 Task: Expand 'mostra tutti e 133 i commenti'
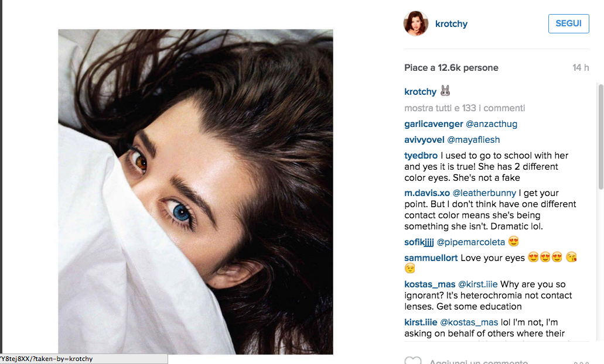465,108
